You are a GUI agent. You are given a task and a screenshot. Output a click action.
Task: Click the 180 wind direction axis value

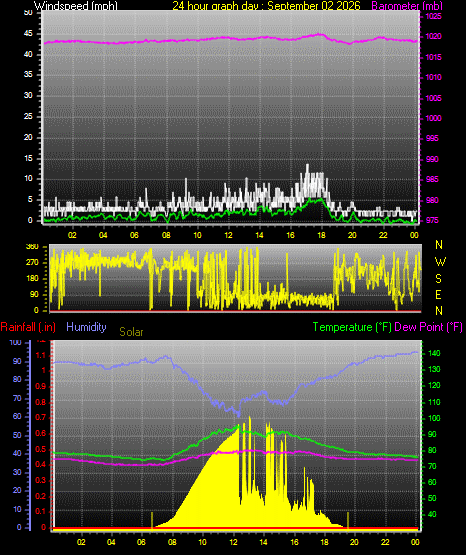pyautogui.click(x=32, y=279)
